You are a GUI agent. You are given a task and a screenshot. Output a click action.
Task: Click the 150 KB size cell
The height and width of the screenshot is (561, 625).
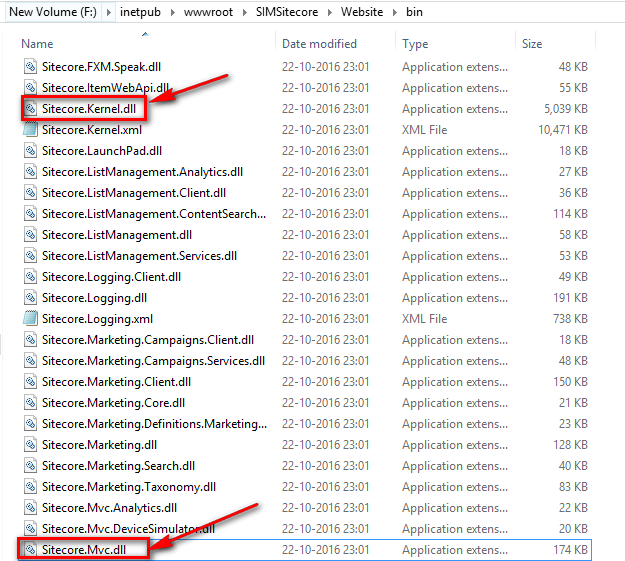(570, 382)
